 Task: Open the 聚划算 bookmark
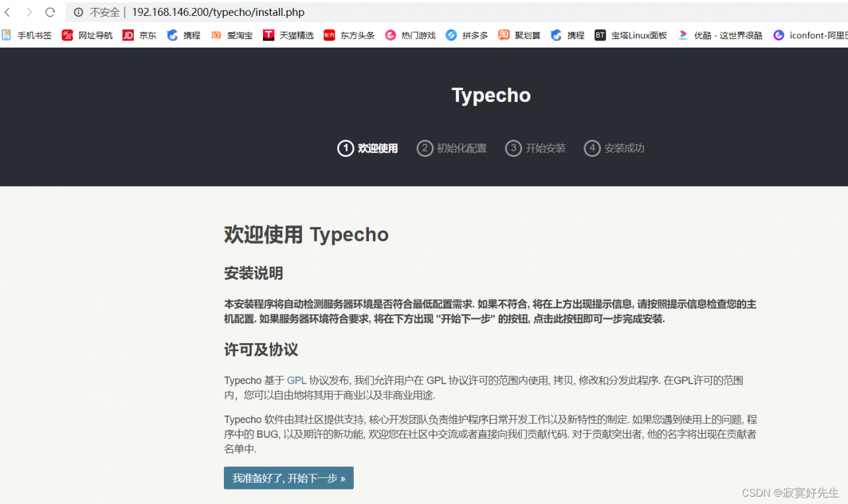pos(519,35)
